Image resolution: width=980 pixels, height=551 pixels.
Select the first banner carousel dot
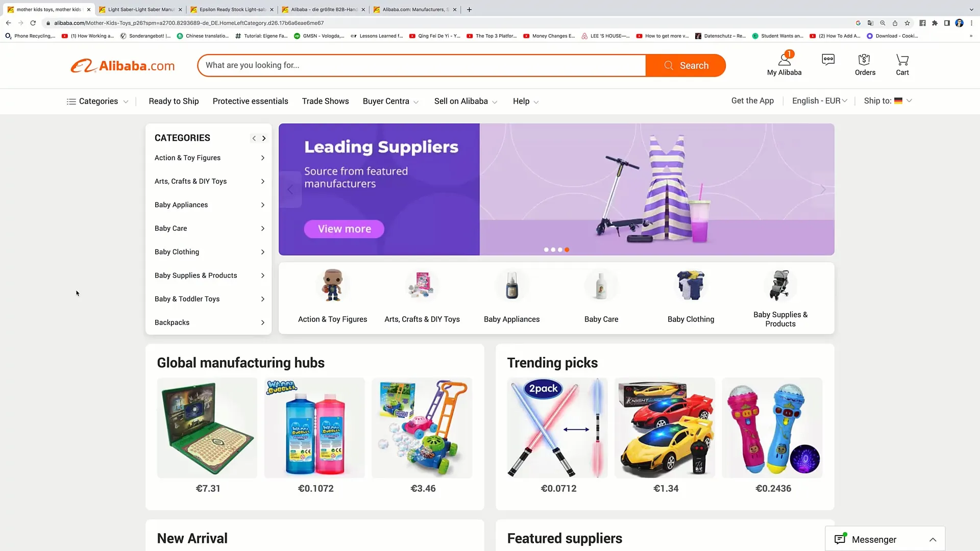546,250
